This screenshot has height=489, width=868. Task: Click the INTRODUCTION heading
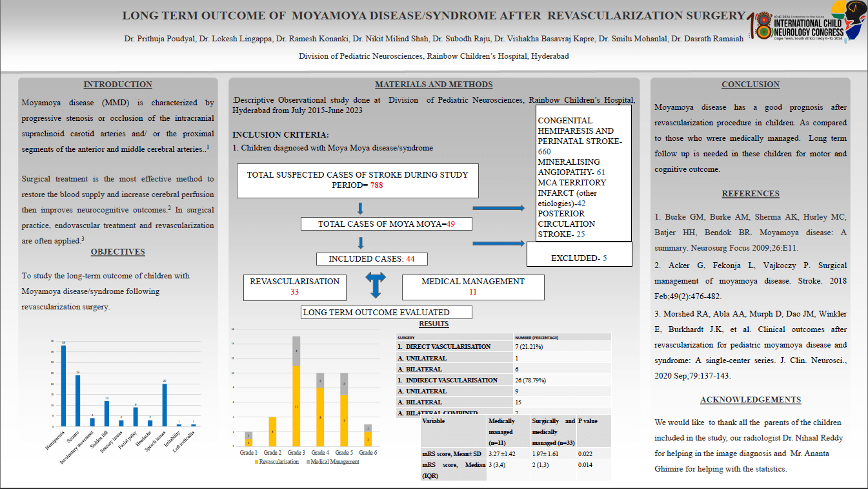pos(118,85)
